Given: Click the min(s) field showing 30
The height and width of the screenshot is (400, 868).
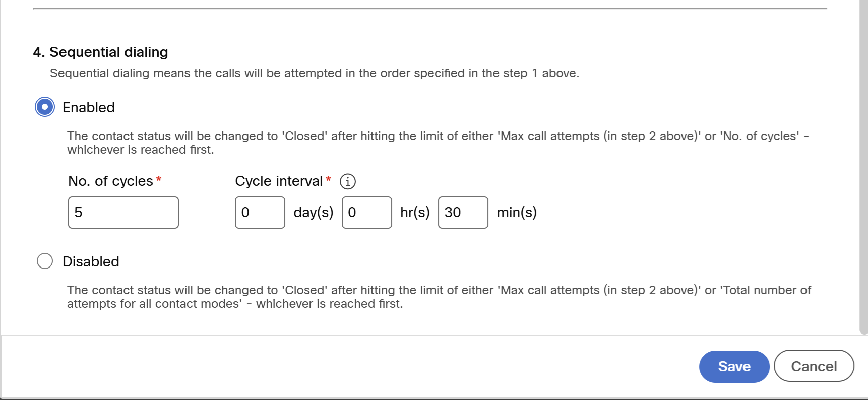Looking at the screenshot, I should (x=462, y=212).
